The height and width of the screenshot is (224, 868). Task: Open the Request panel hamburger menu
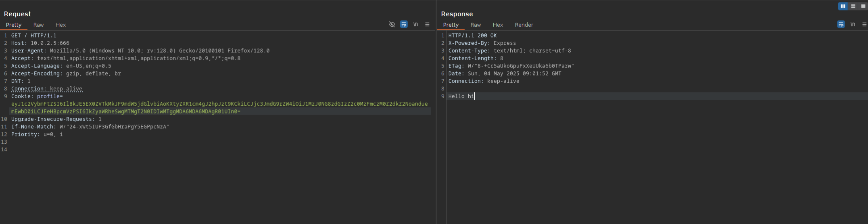click(427, 25)
